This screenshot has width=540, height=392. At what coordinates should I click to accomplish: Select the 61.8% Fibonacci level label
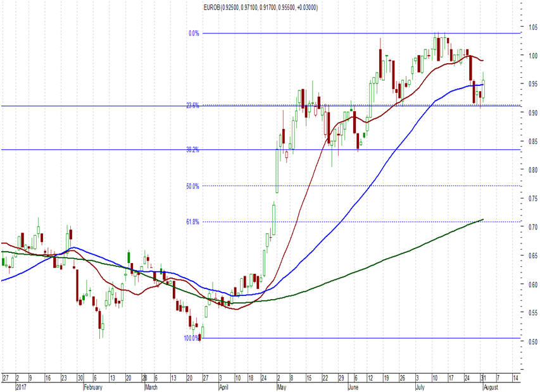[x=192, y=222]
